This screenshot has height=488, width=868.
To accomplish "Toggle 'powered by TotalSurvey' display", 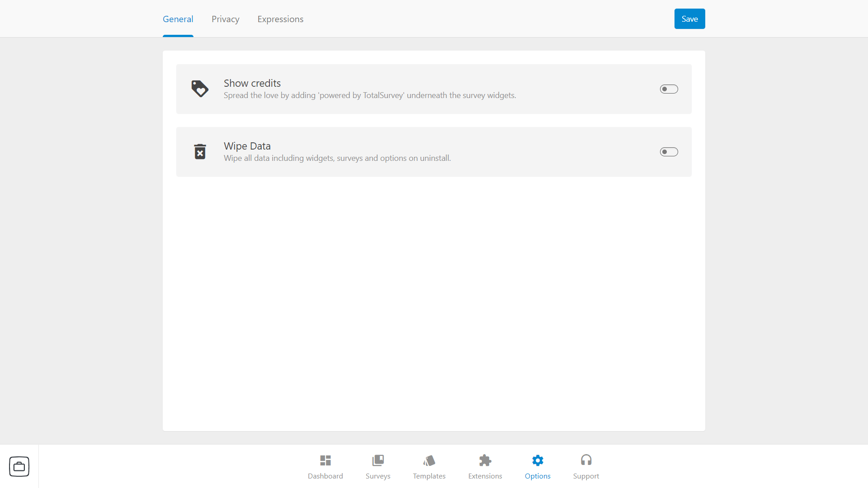I will point(668,89).
